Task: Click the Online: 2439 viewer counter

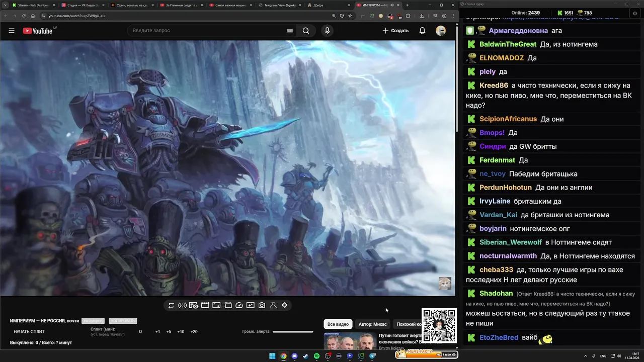Action: coord(525,13)
